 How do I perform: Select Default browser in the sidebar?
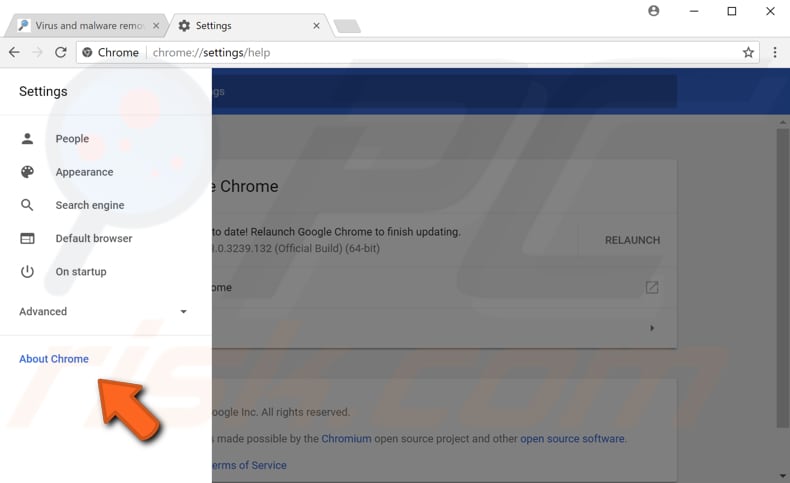(x=94, y=238)
